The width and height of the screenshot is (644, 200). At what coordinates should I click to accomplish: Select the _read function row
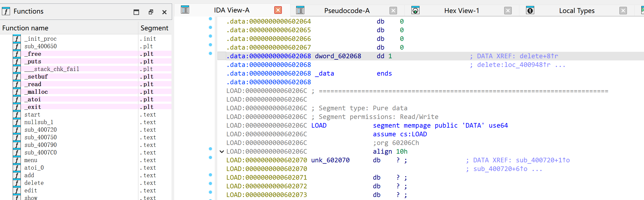coord(86,84)
